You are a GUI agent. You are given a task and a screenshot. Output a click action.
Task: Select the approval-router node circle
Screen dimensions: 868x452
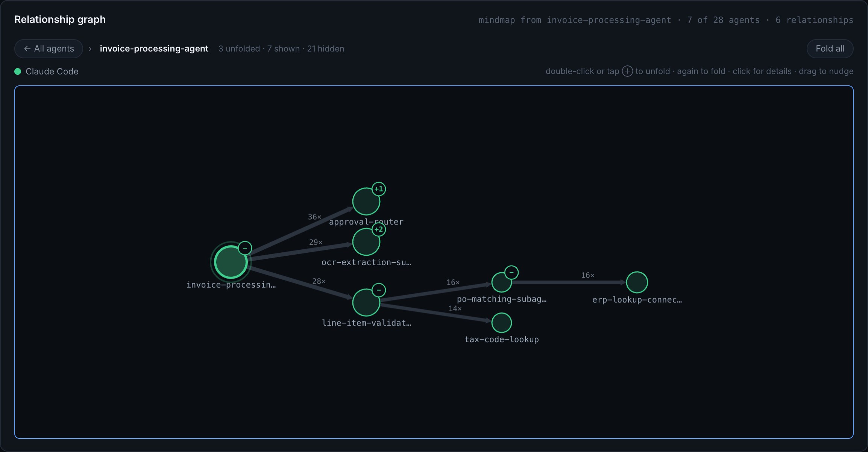click(366, 202)
